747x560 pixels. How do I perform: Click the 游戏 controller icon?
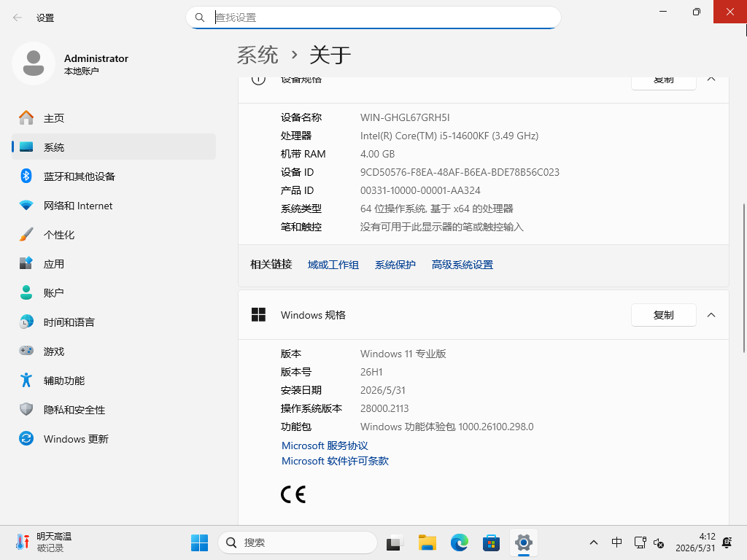26,351
